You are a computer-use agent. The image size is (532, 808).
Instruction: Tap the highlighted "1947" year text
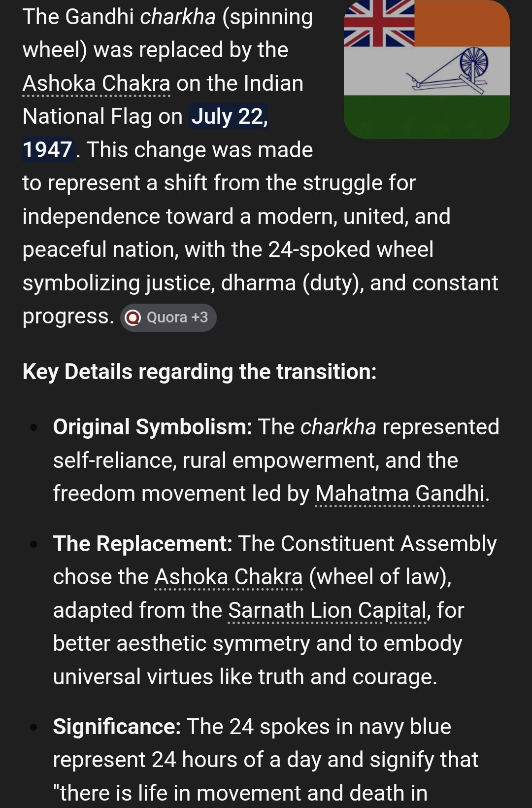coord(48,150)
